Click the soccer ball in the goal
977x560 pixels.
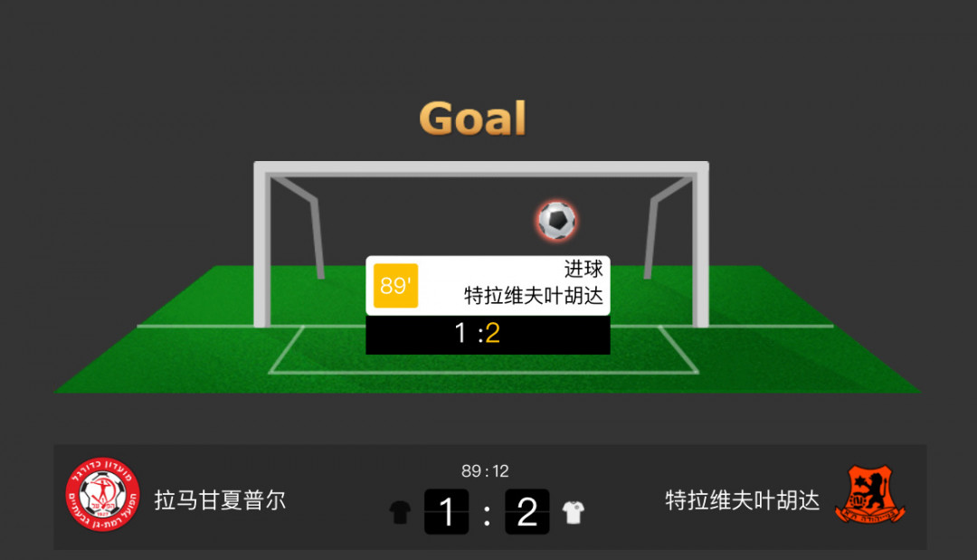[x=557, y=221]
